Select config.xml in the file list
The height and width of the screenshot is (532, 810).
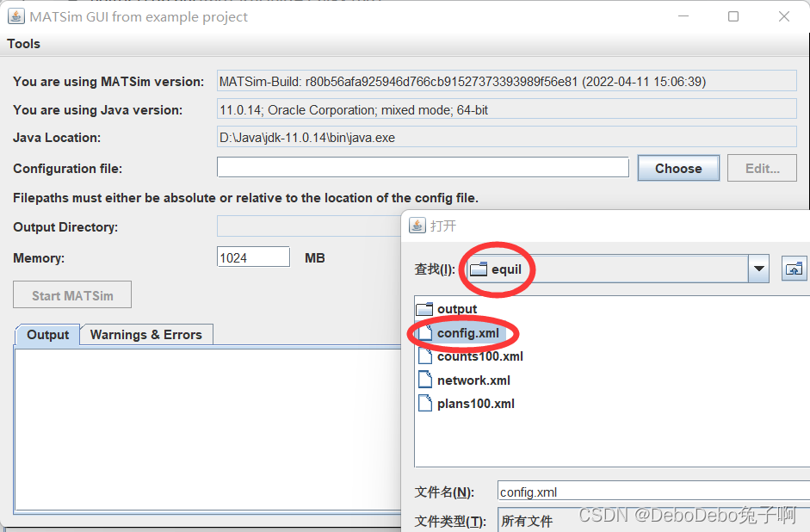click(460, 333)
